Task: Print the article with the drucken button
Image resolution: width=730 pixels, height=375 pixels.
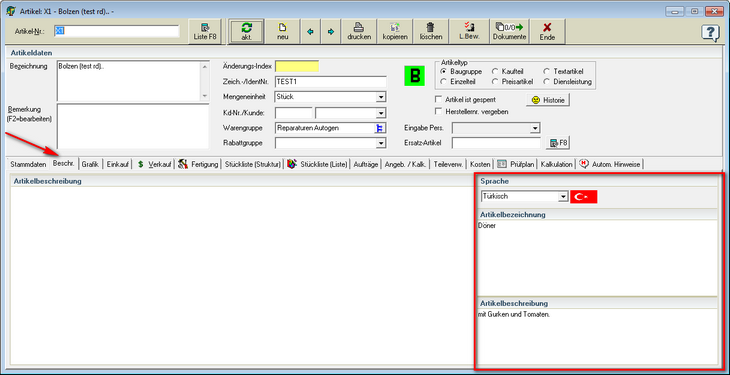Action: pos(359,32)
